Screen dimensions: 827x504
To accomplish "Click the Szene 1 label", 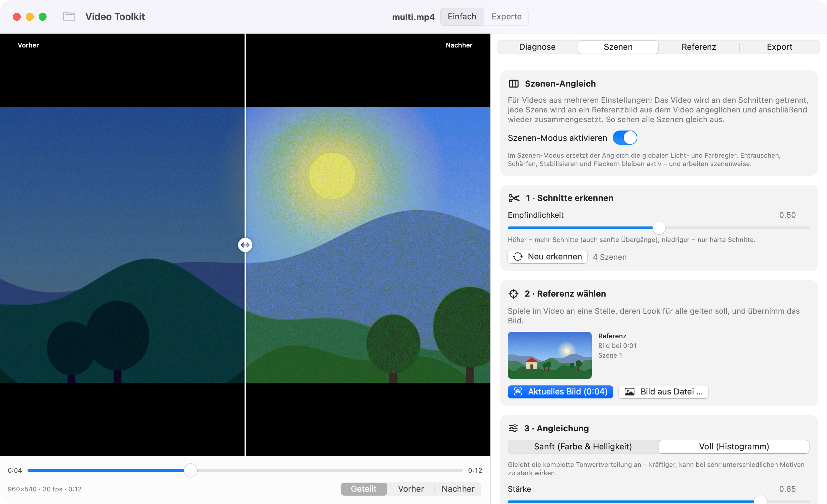I will click(x=610, y=355).
